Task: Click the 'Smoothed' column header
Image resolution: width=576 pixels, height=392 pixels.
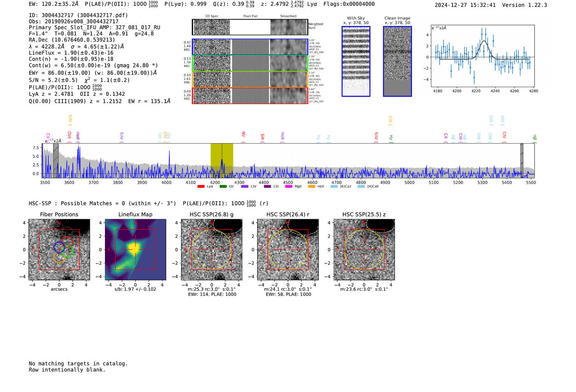Action: click(288, 16)
